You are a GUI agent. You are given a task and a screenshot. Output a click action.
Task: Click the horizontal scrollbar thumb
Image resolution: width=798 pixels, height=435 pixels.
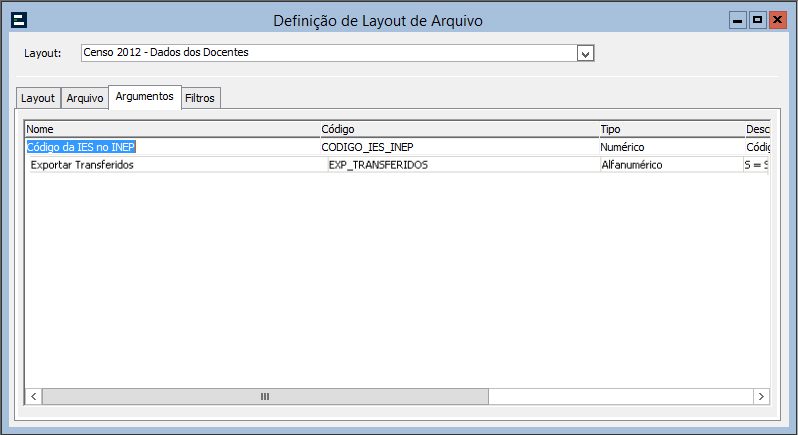265,396
